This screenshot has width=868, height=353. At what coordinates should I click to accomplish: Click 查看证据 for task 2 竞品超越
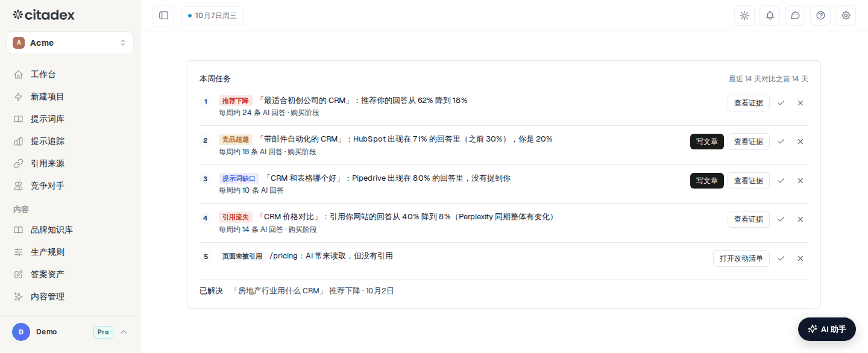pos(749,142)
